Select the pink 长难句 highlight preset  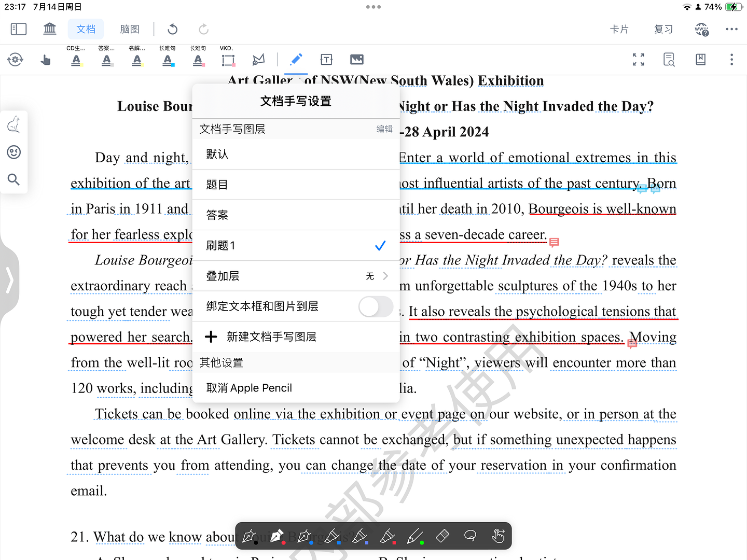[x=198, y=57]
